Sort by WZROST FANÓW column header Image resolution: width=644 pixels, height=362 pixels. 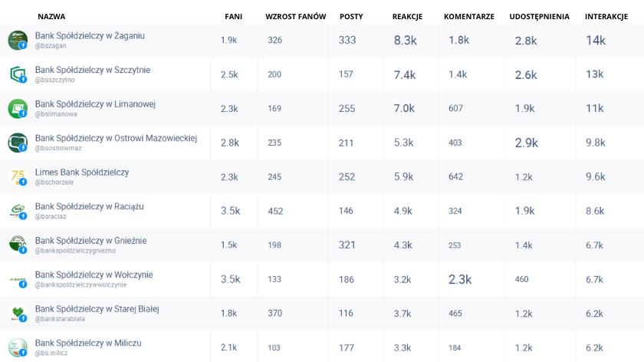coord(295,16)
